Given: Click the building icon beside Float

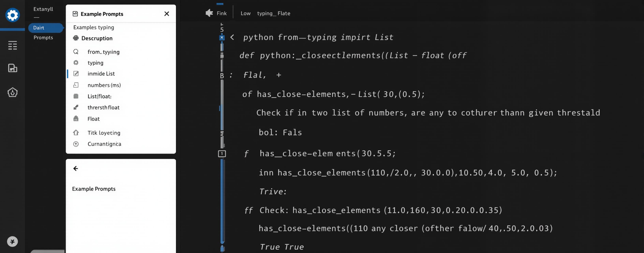Looking at the screenshot, I should tap(76, 118).
